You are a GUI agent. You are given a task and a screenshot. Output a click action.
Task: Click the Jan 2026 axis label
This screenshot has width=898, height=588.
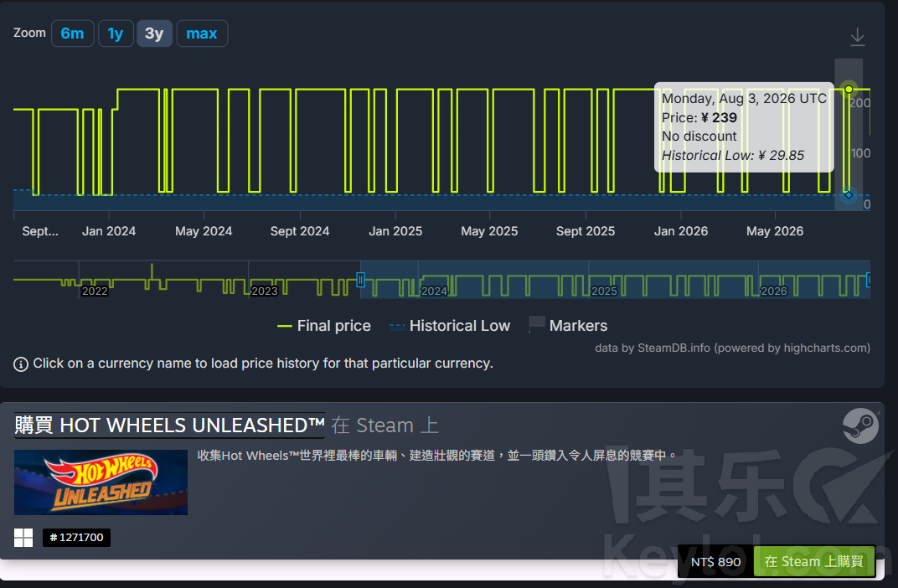681,231
